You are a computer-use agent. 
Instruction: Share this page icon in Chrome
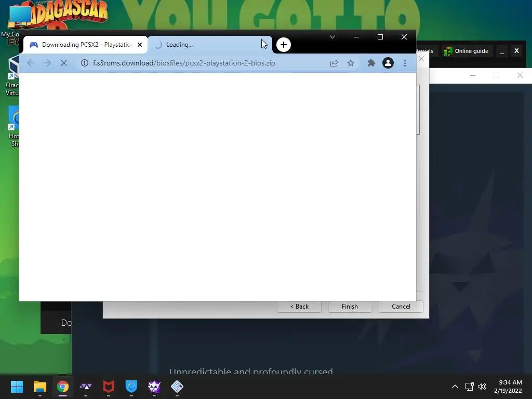pos(334,63)
